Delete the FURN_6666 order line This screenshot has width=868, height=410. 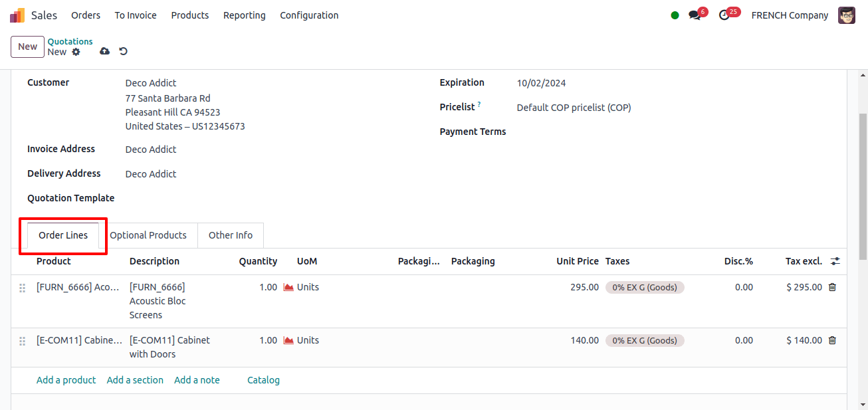[832, 287]
